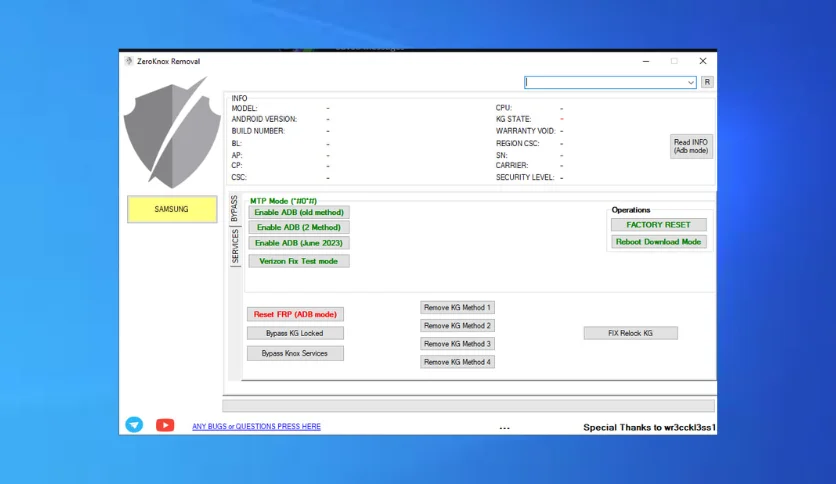Viewport: 836px width, 484px height.
Task: Click the WARRANTY VOID label
Action: (526, 131)
